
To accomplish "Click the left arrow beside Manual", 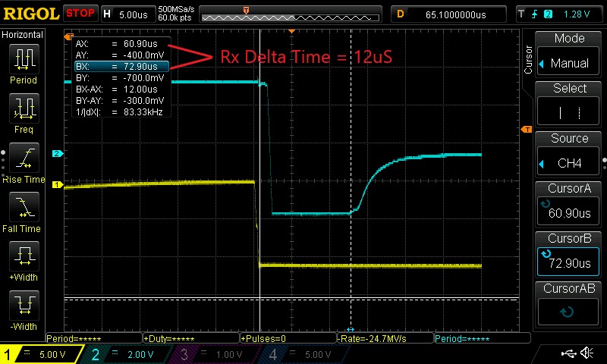I will 542,64.
